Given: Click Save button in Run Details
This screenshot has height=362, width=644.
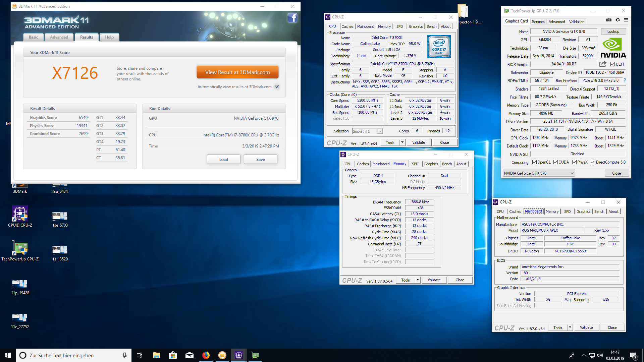Looking at the screenshot, I should [261, 159].
